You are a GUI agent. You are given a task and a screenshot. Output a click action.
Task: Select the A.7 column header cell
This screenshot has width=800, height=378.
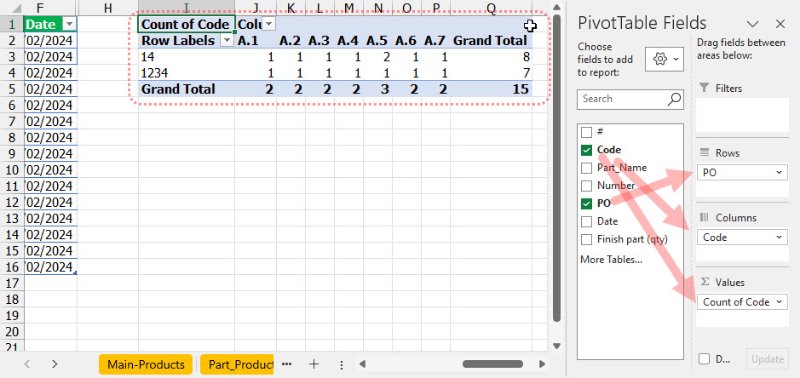click(x=436, y=41)
